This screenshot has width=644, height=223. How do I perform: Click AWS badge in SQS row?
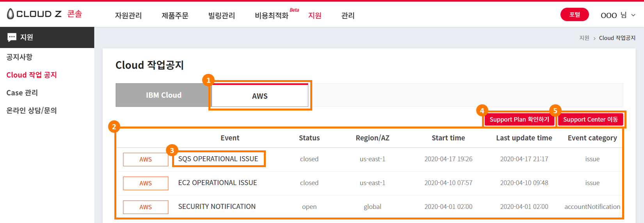tap(146, 159)
